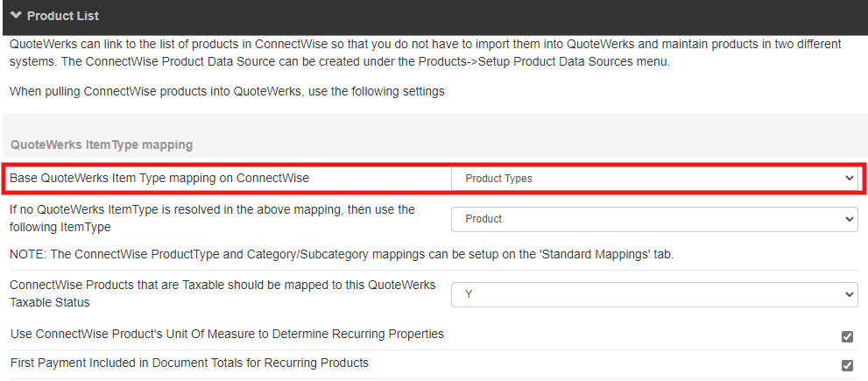Click the First Payment Included label text
The height and width of the screenshot is (381, 868).
[189, 363]
